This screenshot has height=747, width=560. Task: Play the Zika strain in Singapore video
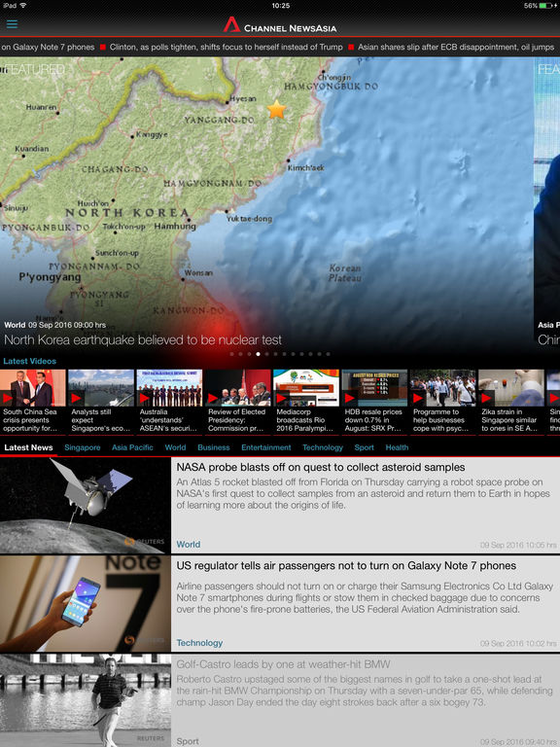511,401
